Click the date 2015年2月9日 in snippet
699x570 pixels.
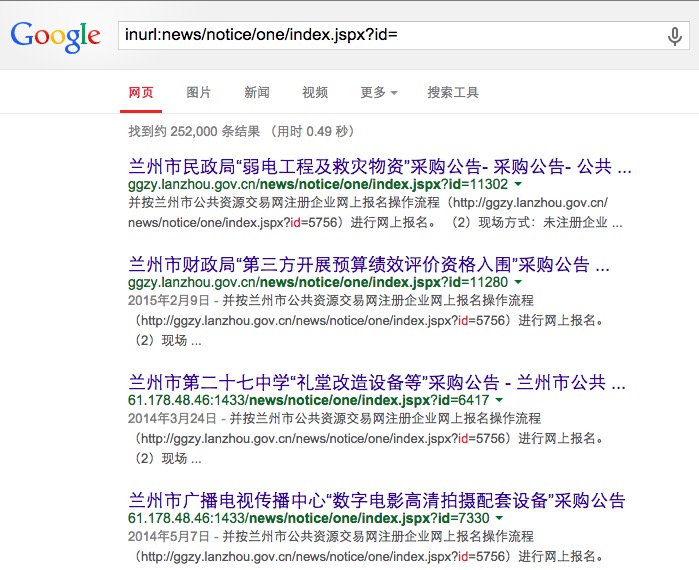click(169, 301)
